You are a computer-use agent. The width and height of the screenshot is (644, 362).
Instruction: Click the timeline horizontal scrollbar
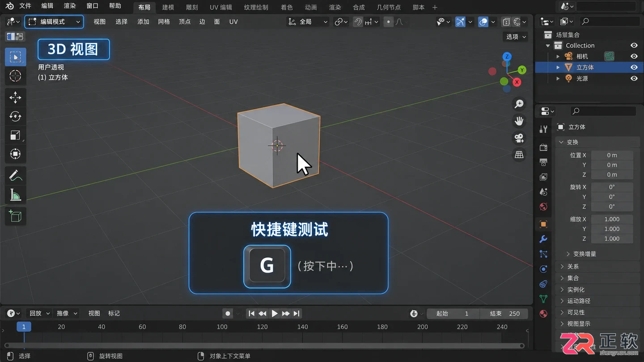point(264,345)
